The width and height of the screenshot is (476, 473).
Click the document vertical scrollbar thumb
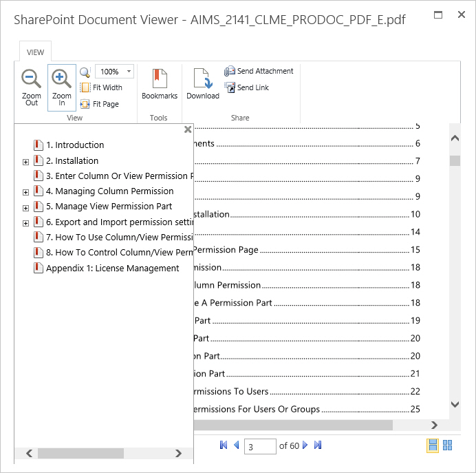click(x=455, y=160)
